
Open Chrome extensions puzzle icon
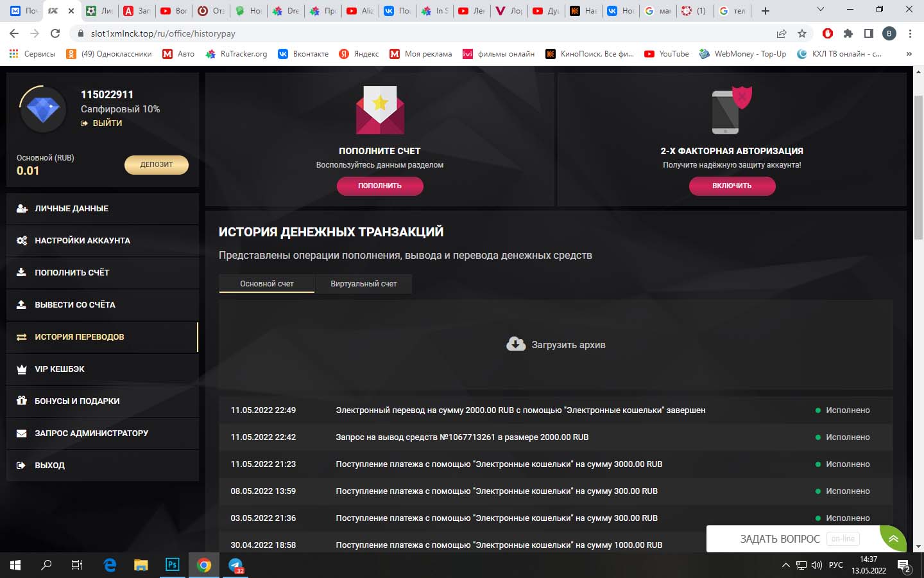[848, 33]
